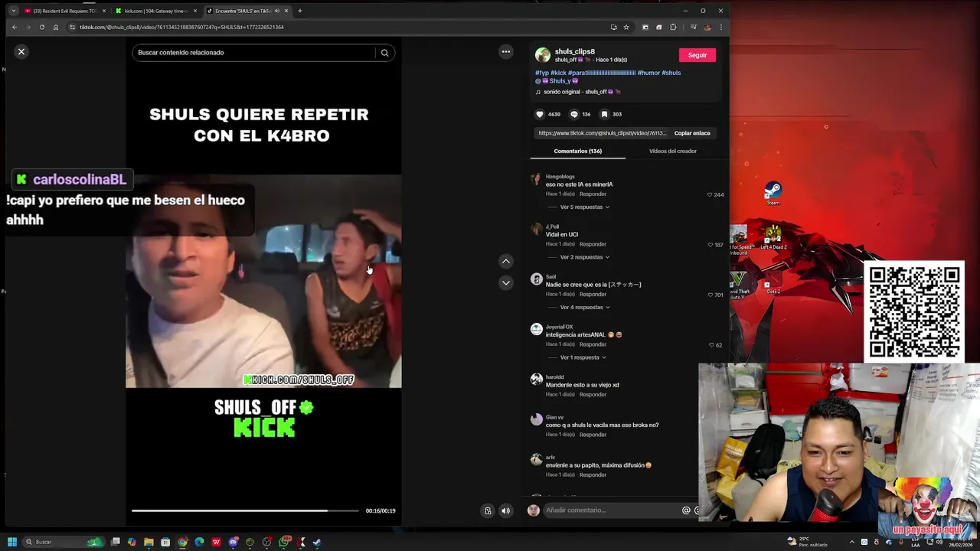Go to previous video with up arrow
980x551 pixels.
(x=505, y=261)
